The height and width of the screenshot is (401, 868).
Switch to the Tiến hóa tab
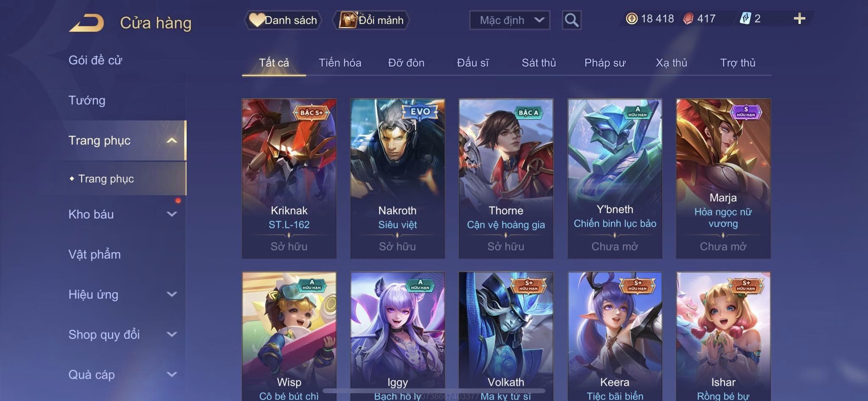point(340,63)
